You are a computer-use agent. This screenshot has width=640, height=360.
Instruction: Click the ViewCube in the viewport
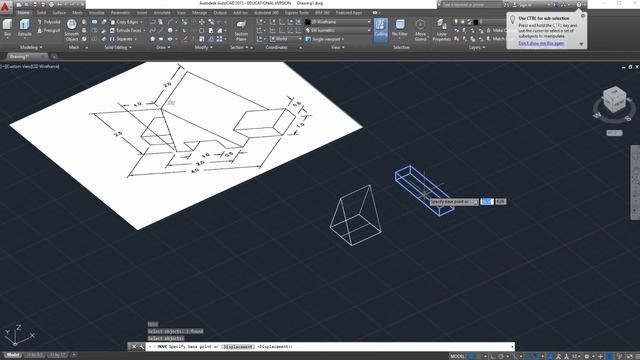click(x=614, y=100)
